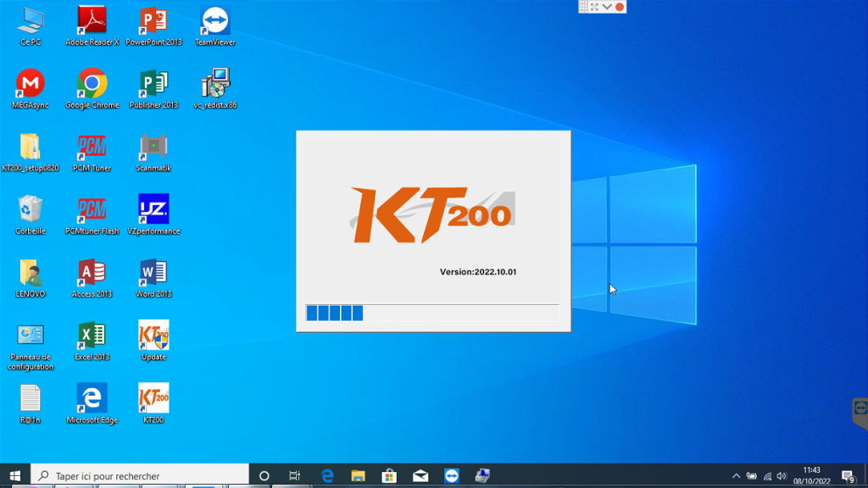The height and width of the screenshot is (488, 868).
Task: Select the Scanmatik desktop icon
Action: pyautogui.click(x=153, y=152)
